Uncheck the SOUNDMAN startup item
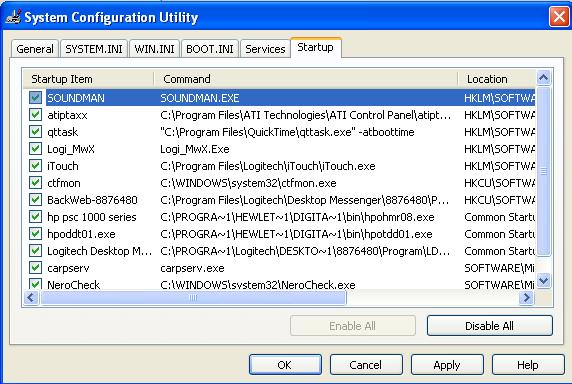 pyautogui.click(x=35, y=98)
